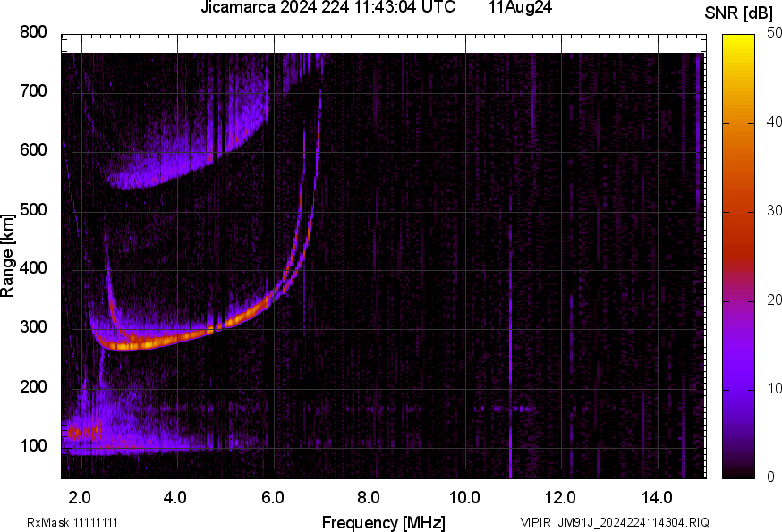Viewport: 782px width, 532px height.
Task: Click the colorbar value '30'
Action: (x=774, y=210)
